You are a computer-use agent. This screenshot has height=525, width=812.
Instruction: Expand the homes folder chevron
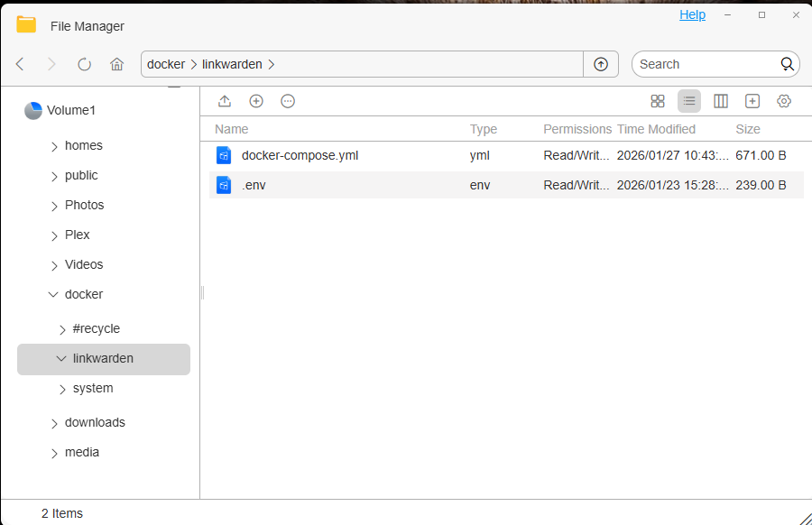(x=54, y=146)
